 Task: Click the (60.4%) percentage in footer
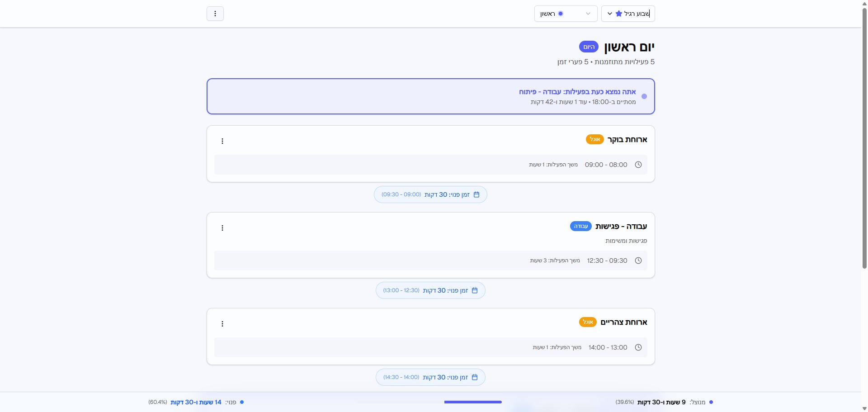point(158,402)
